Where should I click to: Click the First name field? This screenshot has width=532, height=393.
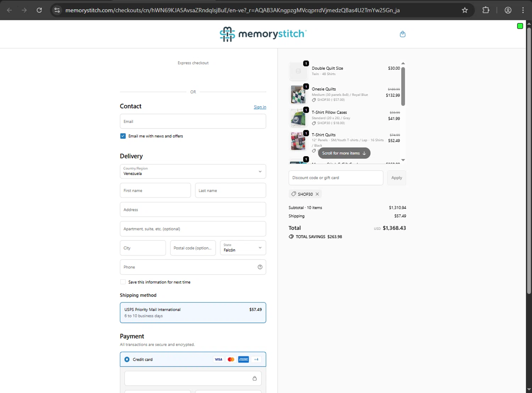(x=155, y=190)
